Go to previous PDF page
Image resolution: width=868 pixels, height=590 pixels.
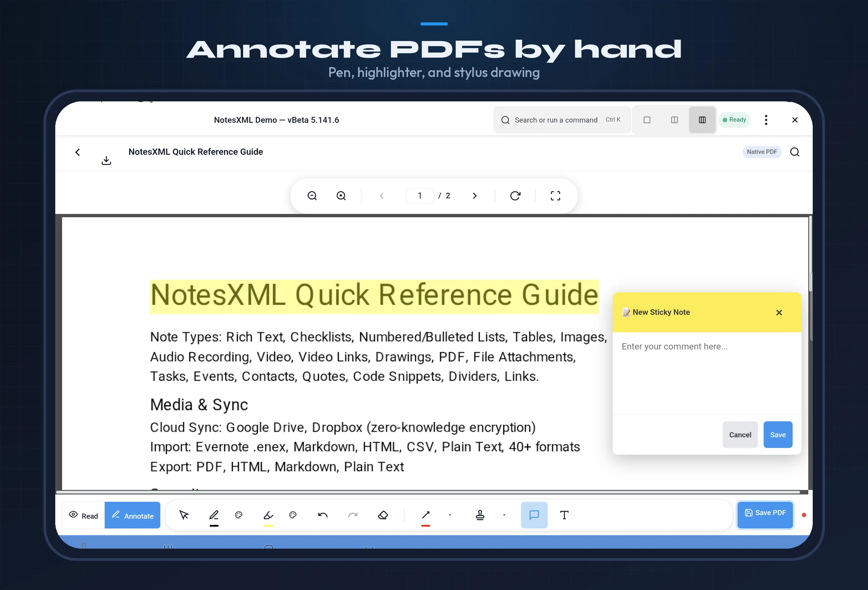click(382, 196)
